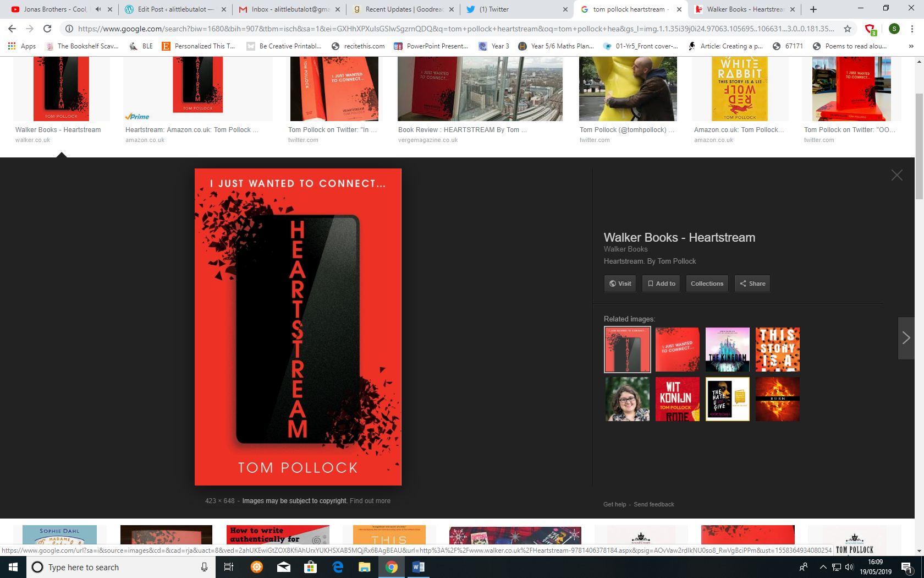The width and height of the screenshot is (924, 578).
Task: Switch to the Recent Updates Goodreads tab
Action: click(x=403, y=9)
